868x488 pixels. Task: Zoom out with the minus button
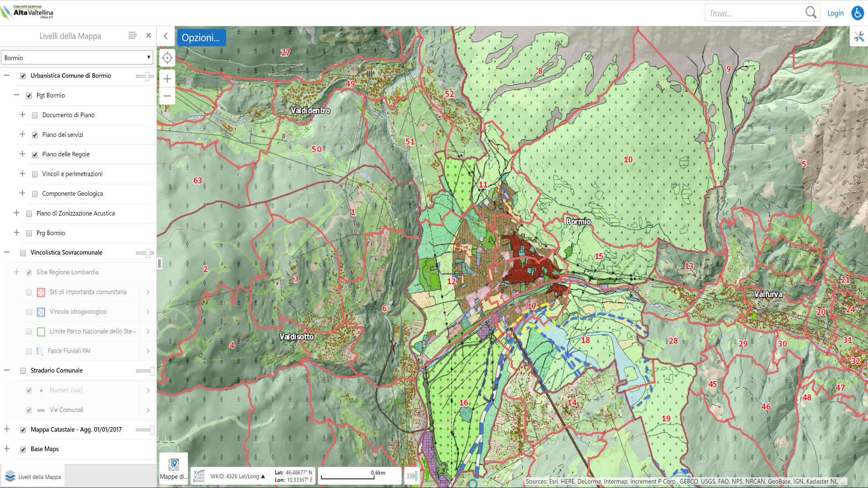[167, 96]
